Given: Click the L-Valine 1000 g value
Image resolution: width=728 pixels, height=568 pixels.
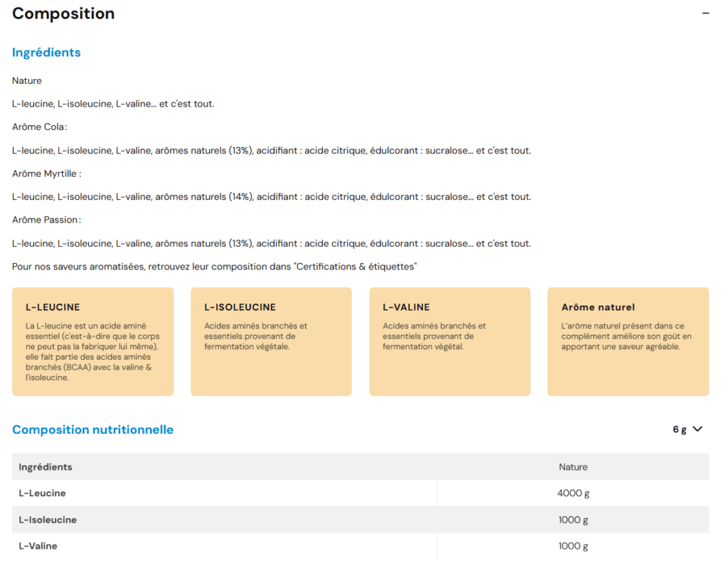Looking at the screenshot, I should pos(573,546).
